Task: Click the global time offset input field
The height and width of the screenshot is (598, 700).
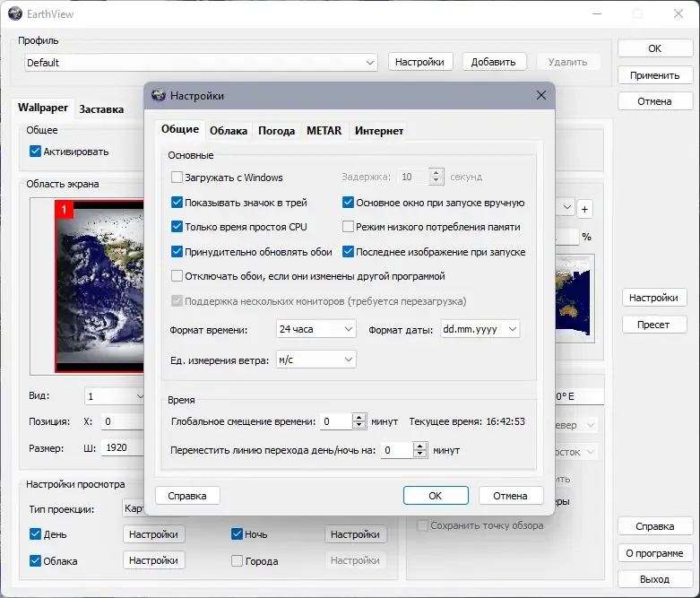Action: [x=336, y=421]
